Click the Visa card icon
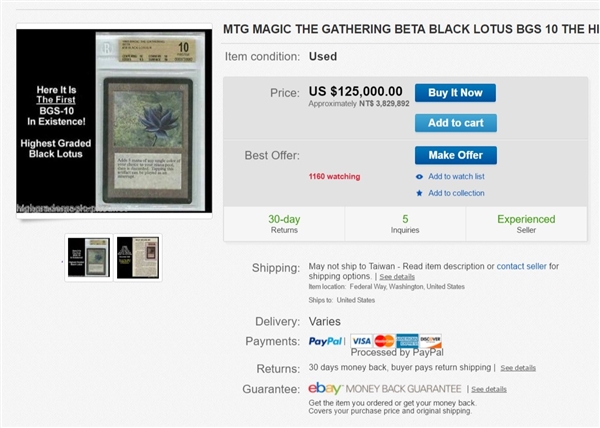Viewport: 600px width, 428px height. [x=361, y=341]
